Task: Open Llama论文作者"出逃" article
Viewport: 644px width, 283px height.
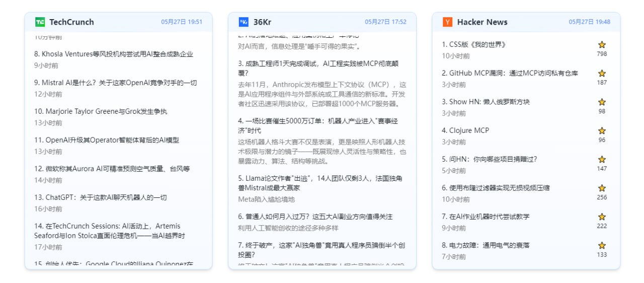Action: [320, 183]
